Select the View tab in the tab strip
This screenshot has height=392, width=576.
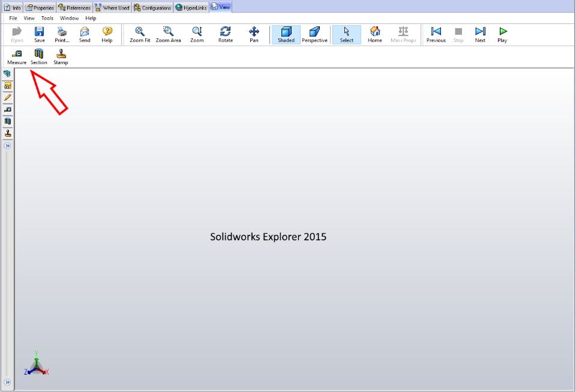point(220,7)
